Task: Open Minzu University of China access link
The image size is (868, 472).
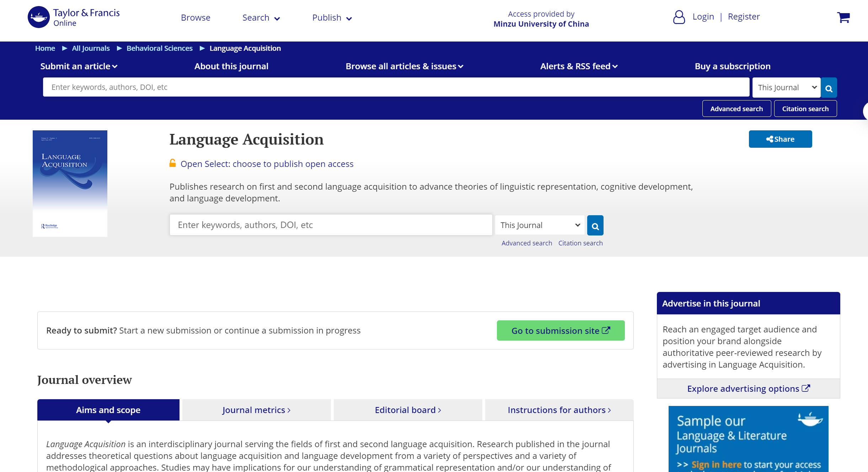Action: pyautogui.click(x=541, y=24)
